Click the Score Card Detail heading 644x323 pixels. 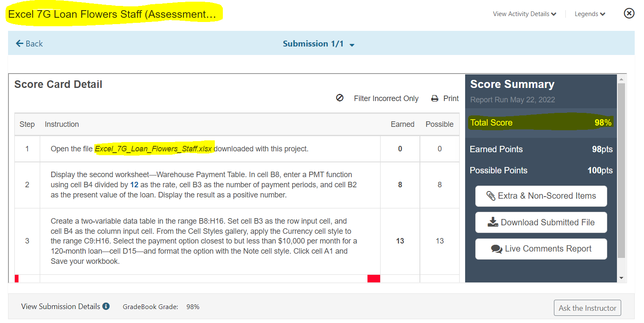(x=58, y=85)
